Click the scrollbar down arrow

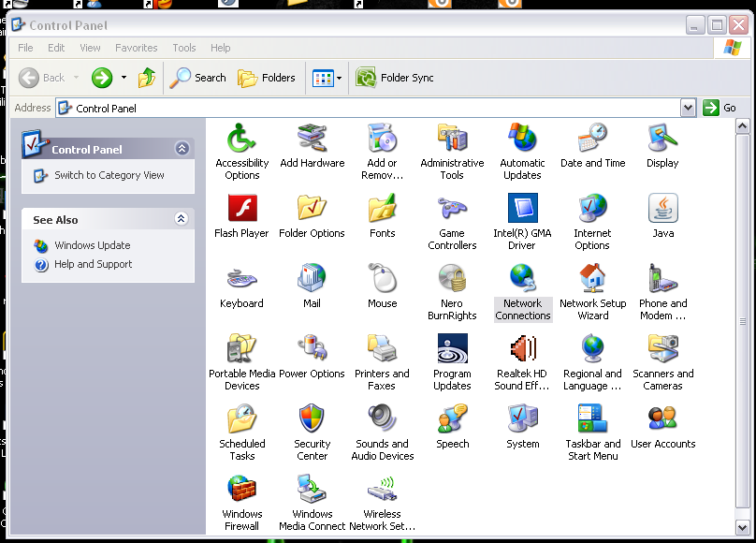743,528
